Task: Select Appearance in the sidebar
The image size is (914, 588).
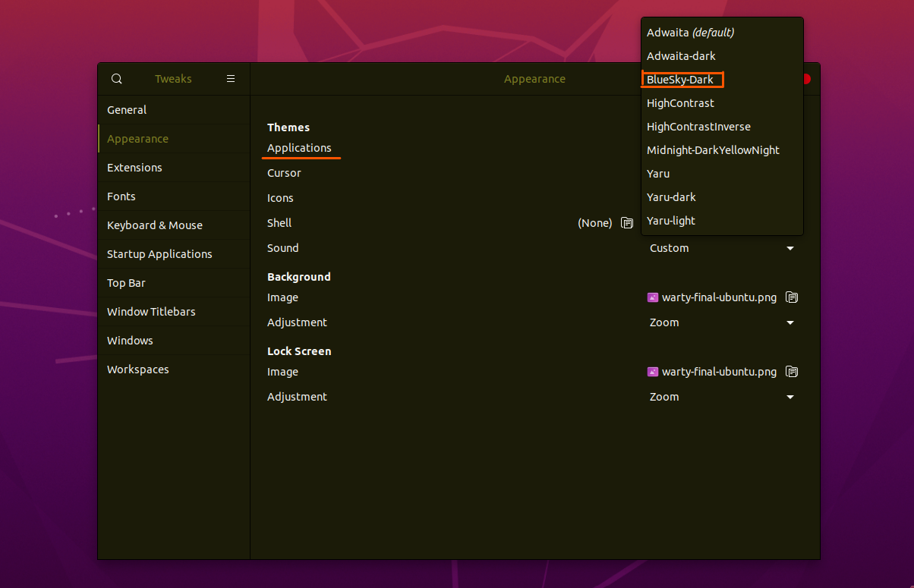Action: pos(174,139)
